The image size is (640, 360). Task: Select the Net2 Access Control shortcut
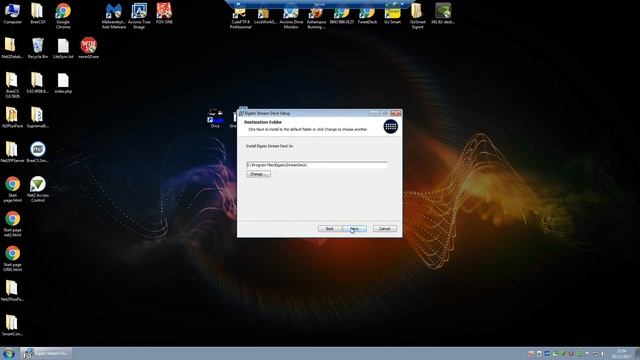click(x=38, y=189)
